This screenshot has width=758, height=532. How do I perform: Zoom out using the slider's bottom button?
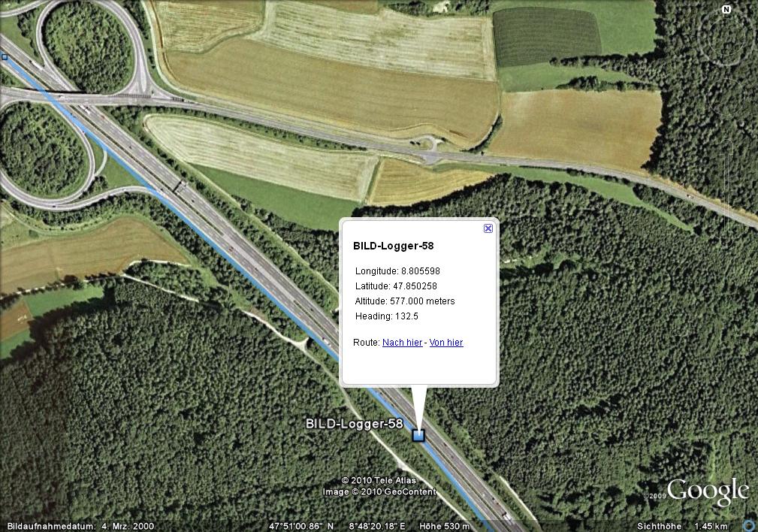coord(726,240)
